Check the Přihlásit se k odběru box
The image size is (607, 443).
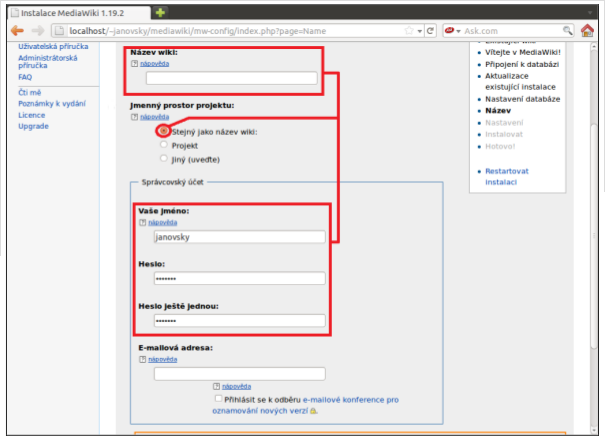[x=218, y=398]
